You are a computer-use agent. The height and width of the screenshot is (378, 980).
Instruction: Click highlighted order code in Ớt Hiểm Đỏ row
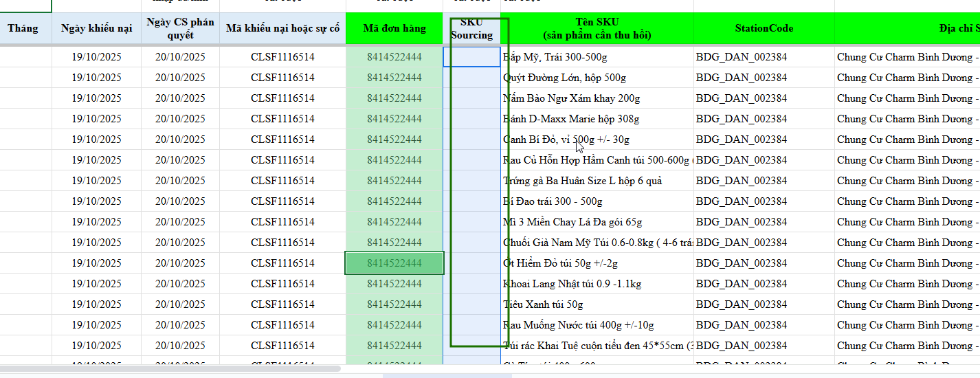point(394,263)
